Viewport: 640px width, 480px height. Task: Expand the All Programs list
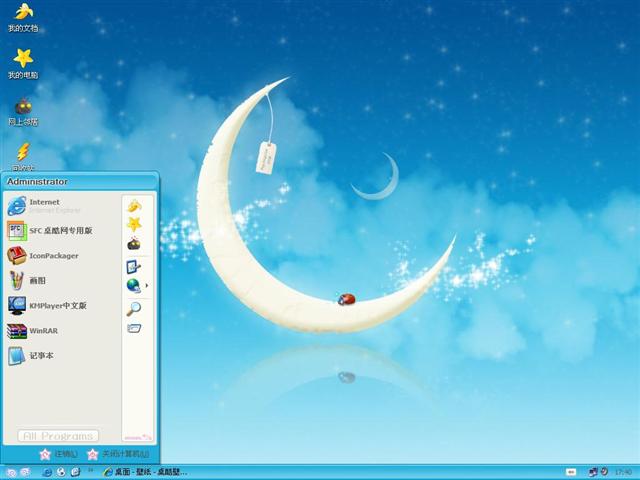tap(58, 436)
